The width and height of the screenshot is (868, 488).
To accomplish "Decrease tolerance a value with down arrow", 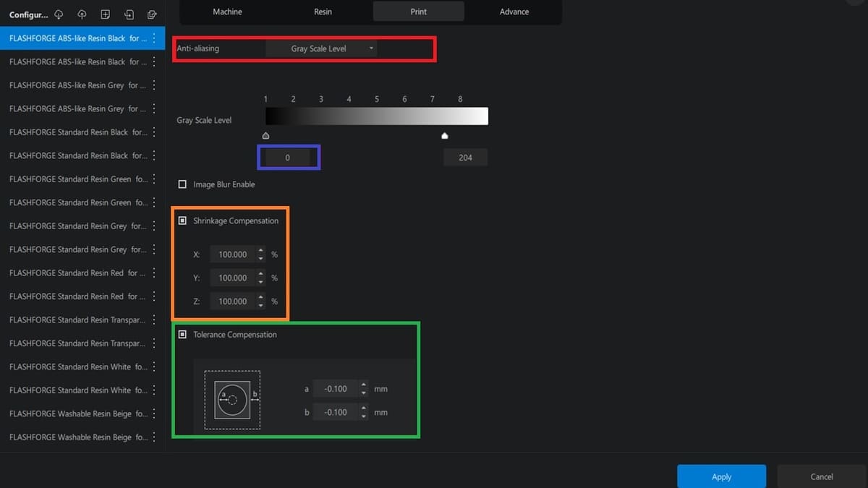I will point(364,393).
